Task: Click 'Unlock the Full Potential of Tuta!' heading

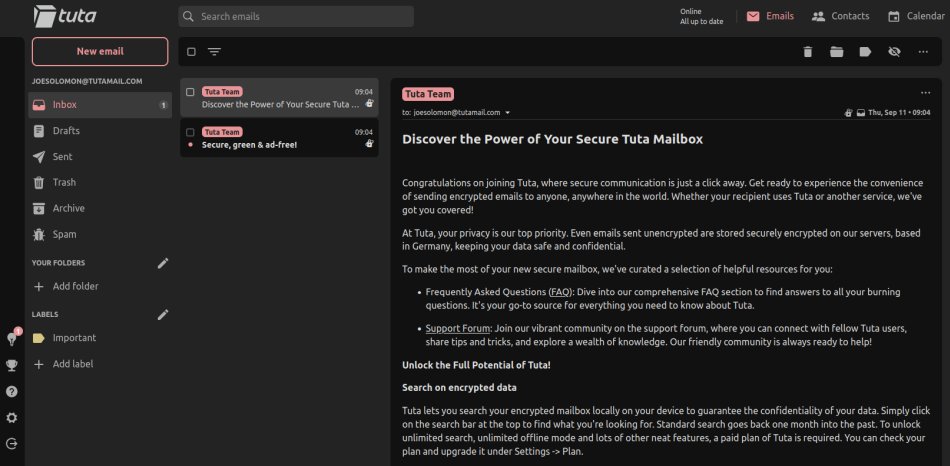Action: point(476,365)
